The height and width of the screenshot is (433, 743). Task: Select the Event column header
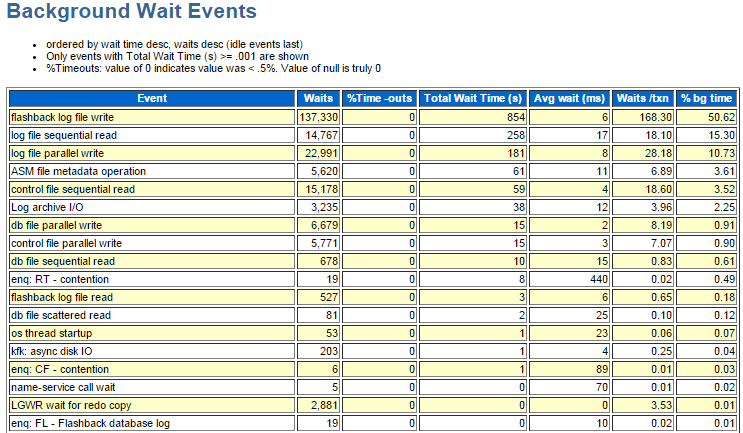[152, 99]
